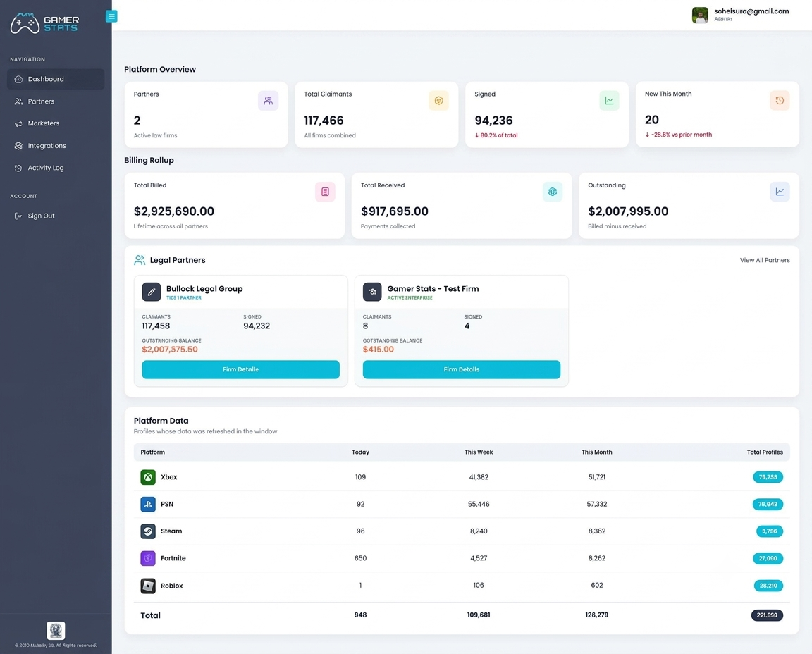Click the Signed card green chart icon

(610, 101)
